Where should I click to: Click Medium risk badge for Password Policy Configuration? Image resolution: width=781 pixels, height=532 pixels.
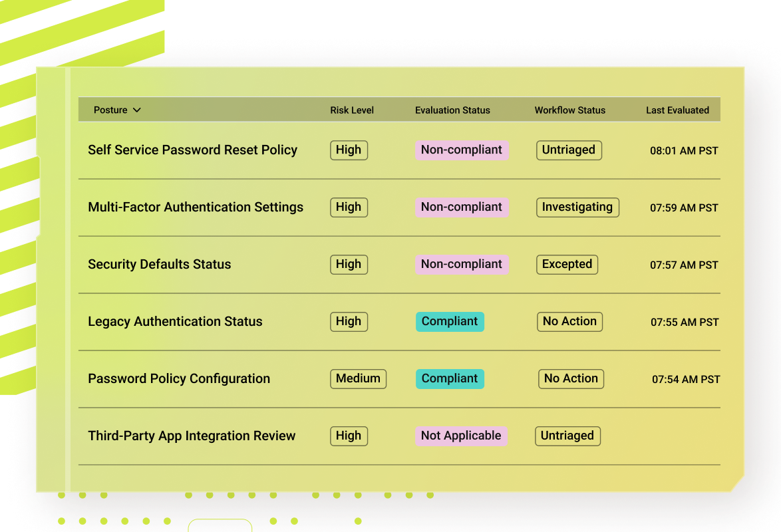pyautogui.click(x=358, y=378)
